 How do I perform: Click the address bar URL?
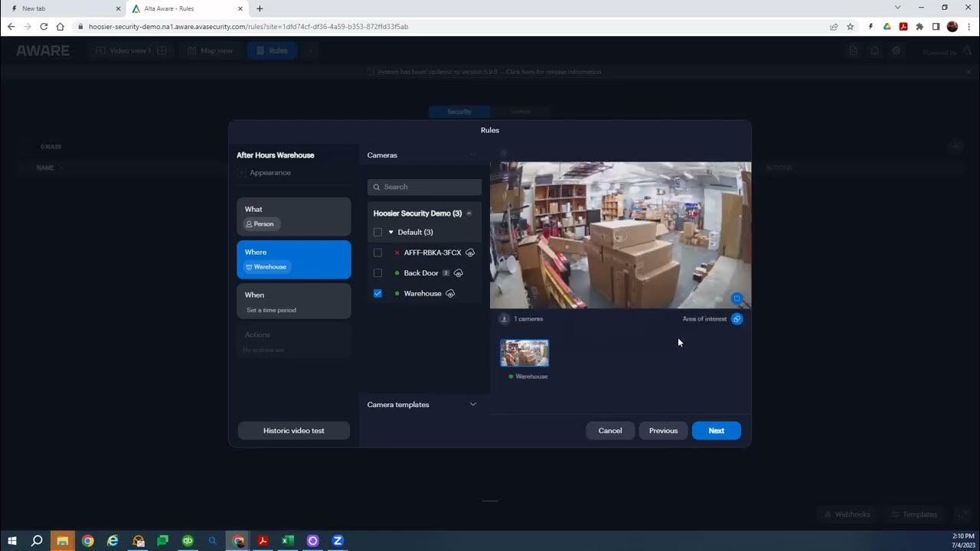coord(249,27)
